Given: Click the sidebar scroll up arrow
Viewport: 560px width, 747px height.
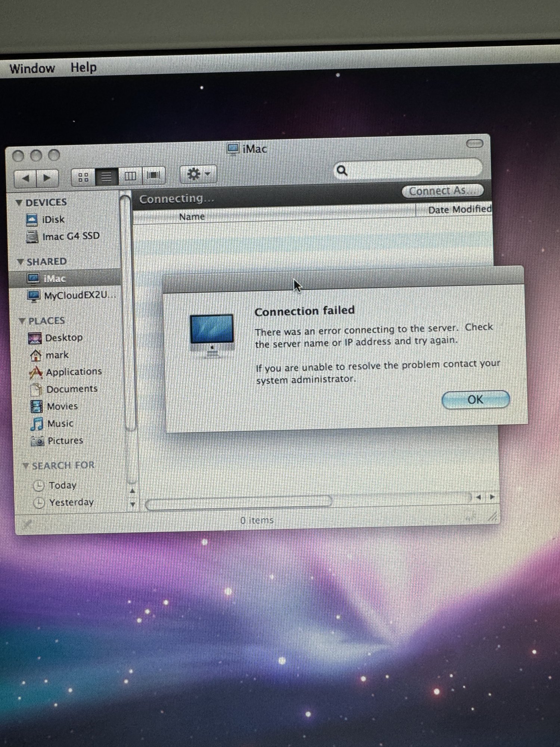Looking at the screenshot, I should [x=132, y=491].
